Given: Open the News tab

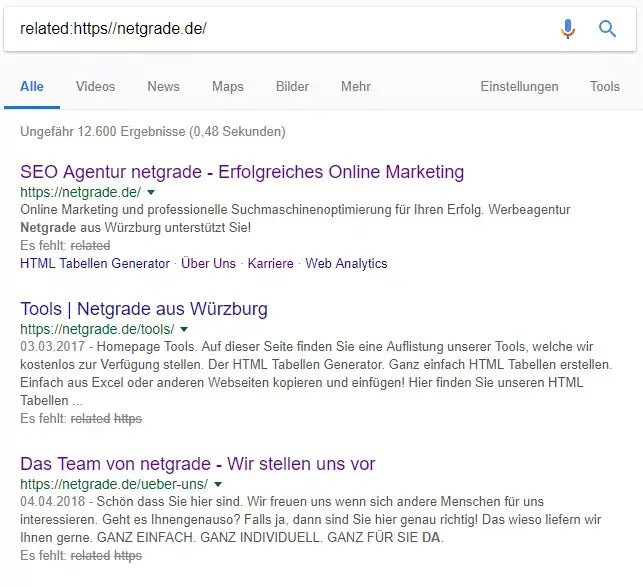Looking at the screenshot, I should (163, 87).
